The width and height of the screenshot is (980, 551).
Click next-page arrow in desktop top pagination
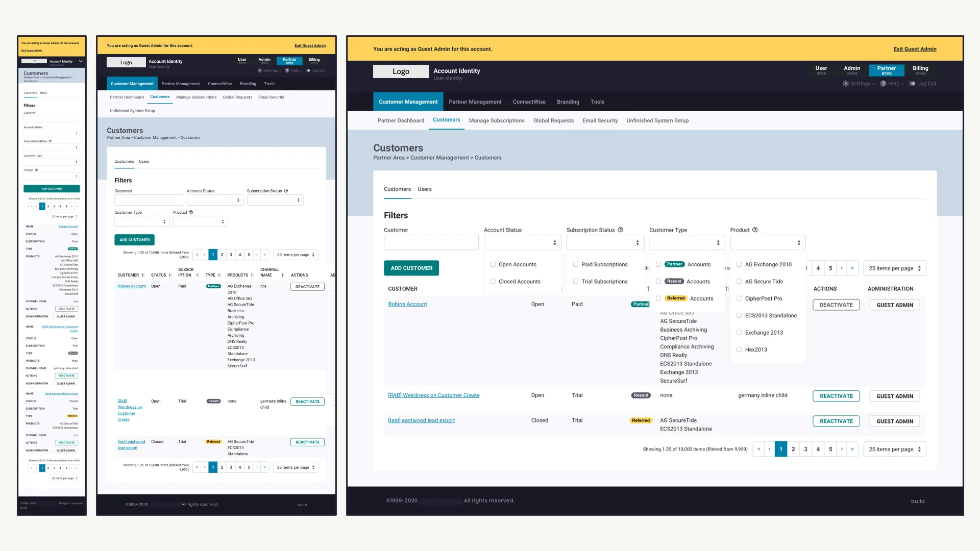[842, 268]
